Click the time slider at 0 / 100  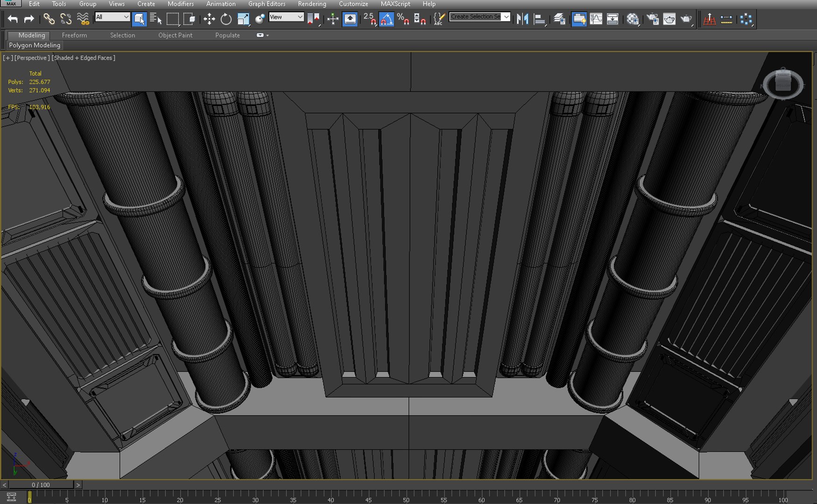point(41,485)
